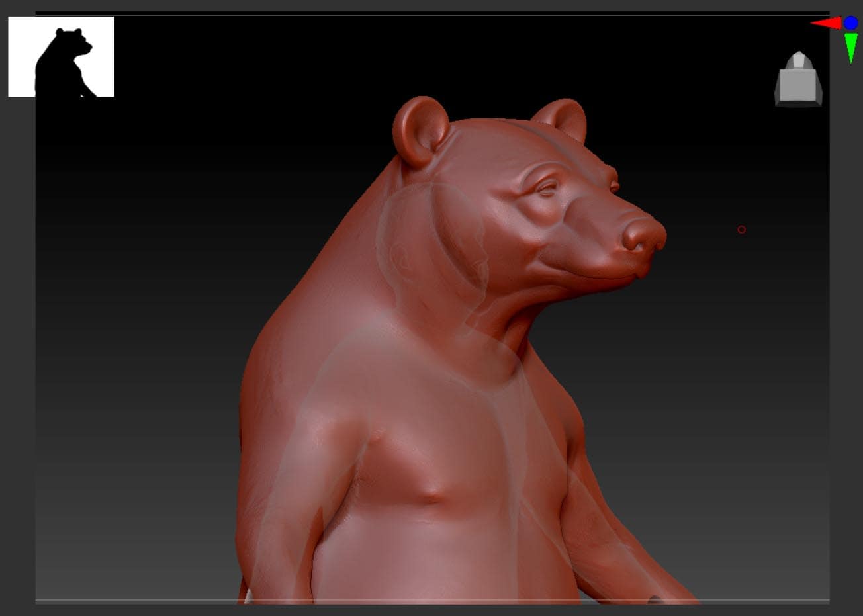863x616 pixels.
Task: Click the red X-axis cone in the gizmo
Action: pos(826,24)
